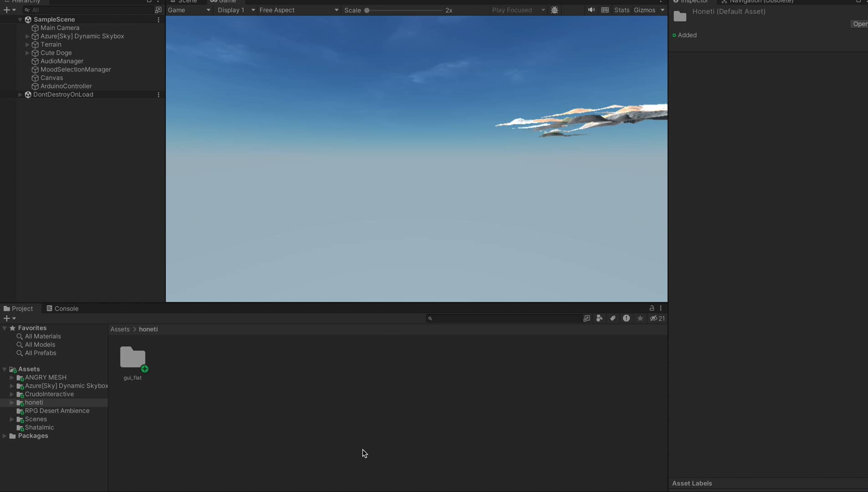Open search by type filter in Project window

599,318
